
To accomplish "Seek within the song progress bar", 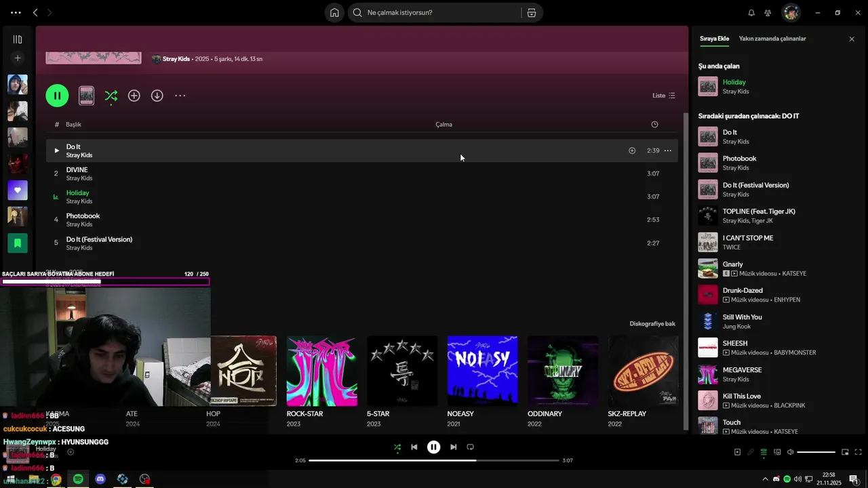I will [x=434, y=460].
